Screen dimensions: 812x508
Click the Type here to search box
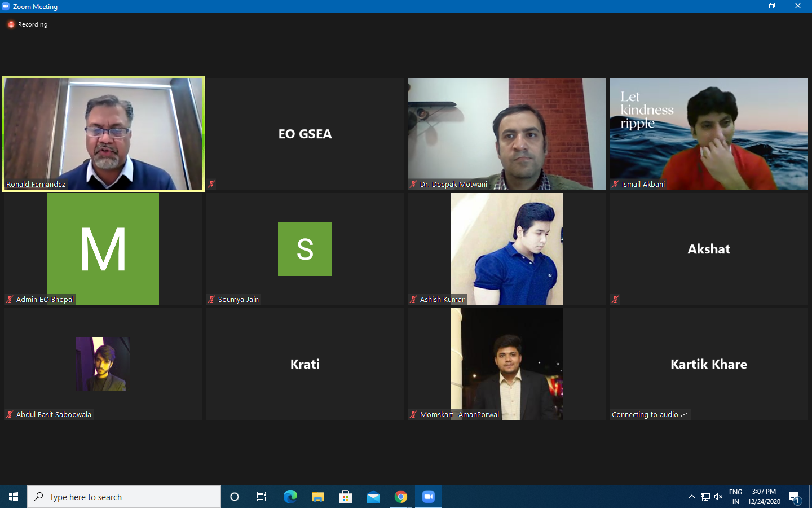[x=124, y=497]
